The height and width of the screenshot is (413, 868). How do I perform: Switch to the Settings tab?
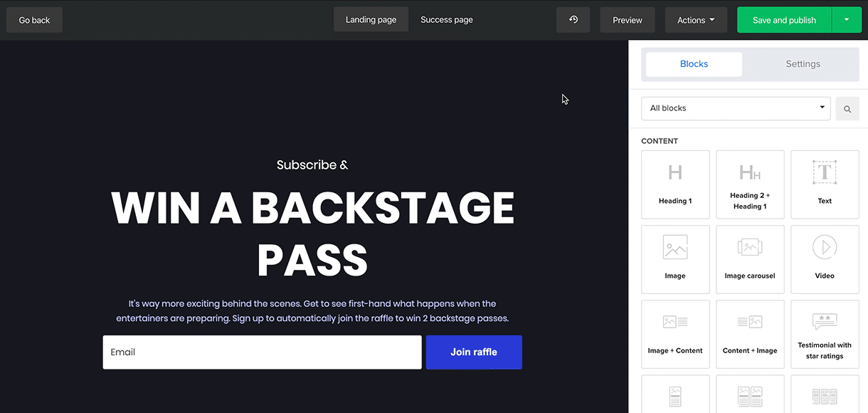[x=803, y=64]
